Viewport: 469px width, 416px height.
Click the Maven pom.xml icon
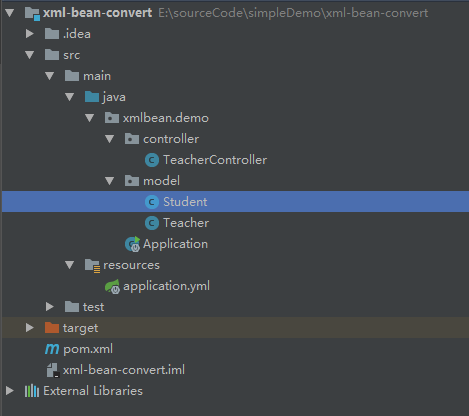[x=52, y=349]
